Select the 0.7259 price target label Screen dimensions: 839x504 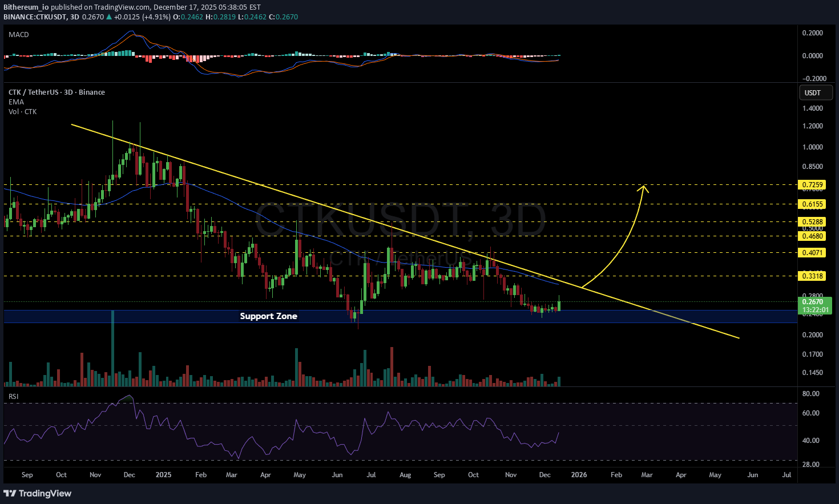click(x=812, y=185)
